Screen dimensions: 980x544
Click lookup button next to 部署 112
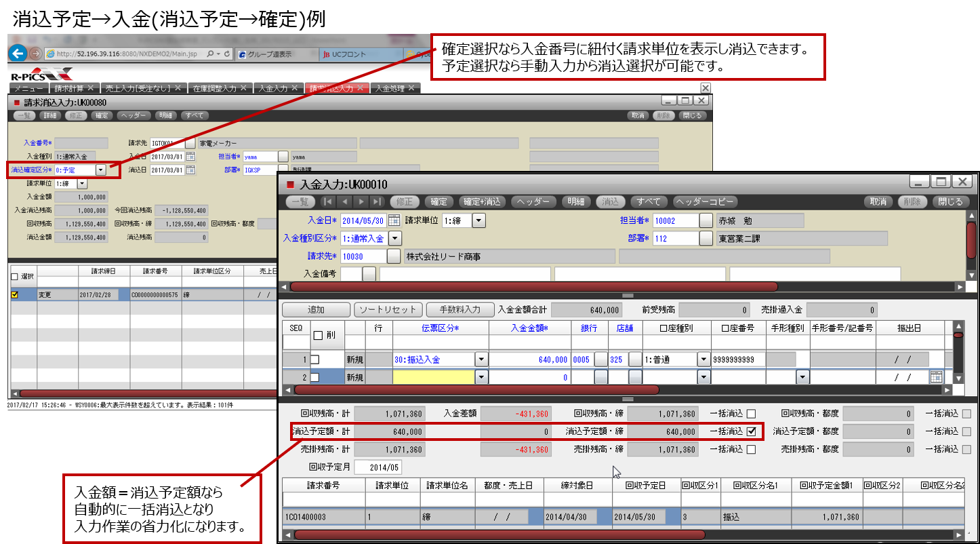tap(706, 238)
